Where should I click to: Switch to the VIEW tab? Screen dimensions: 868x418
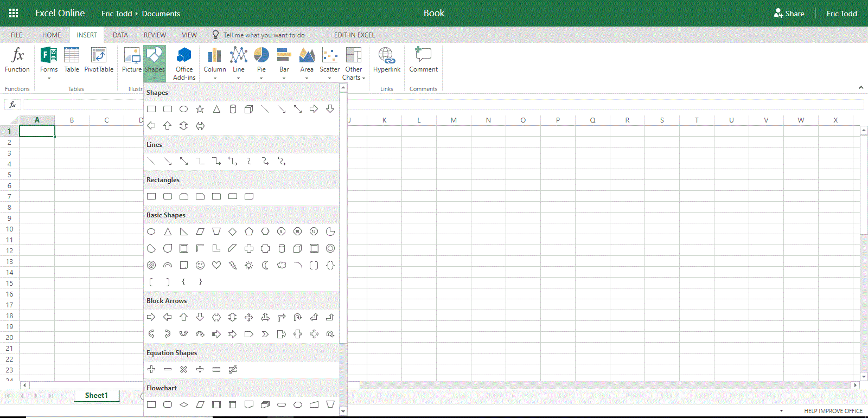pyautogui.click(x=189, y=35)
